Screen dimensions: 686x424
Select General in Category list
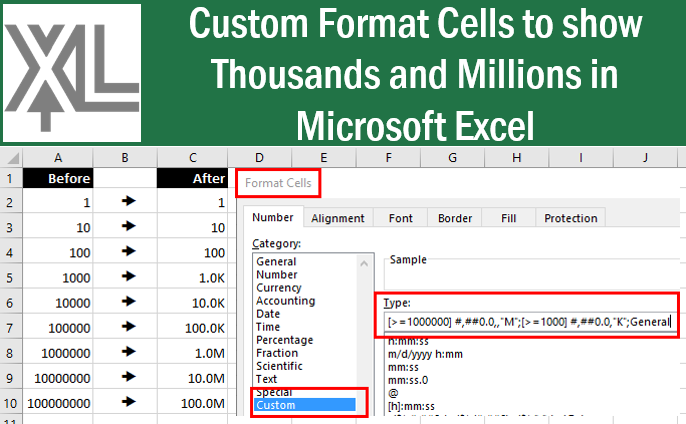(305, 261)
